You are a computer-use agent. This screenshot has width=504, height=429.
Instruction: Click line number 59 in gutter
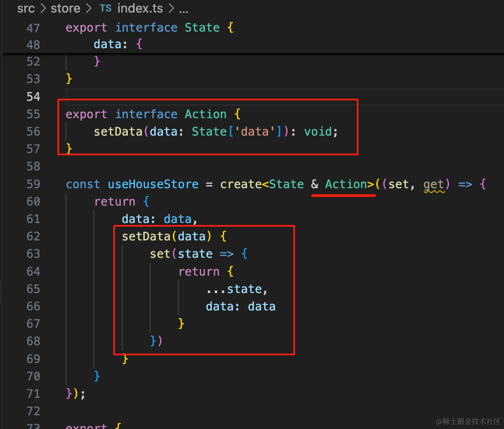tap(33, 184)
